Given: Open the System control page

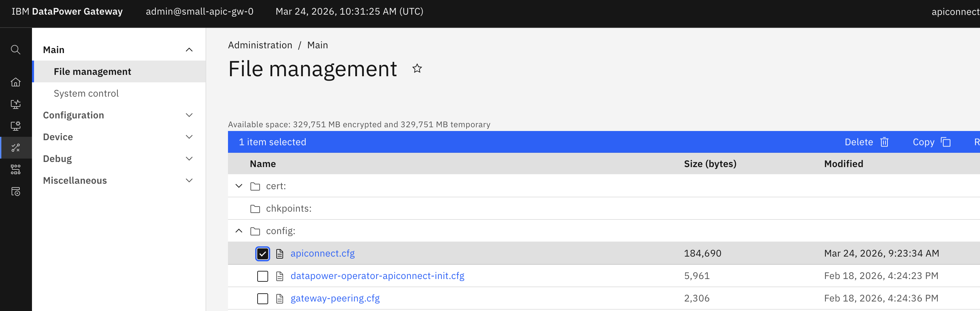Looking at the screenshot, I should [x=86, y=93].
